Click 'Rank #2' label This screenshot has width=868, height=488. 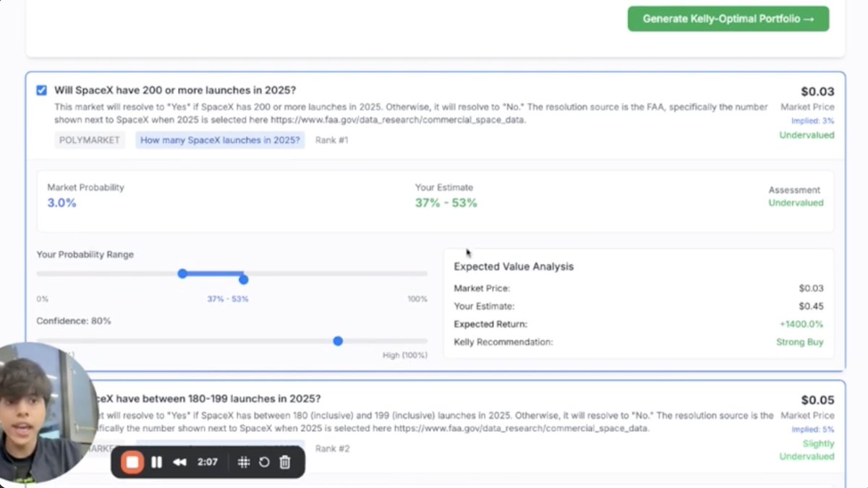[333, 449]
